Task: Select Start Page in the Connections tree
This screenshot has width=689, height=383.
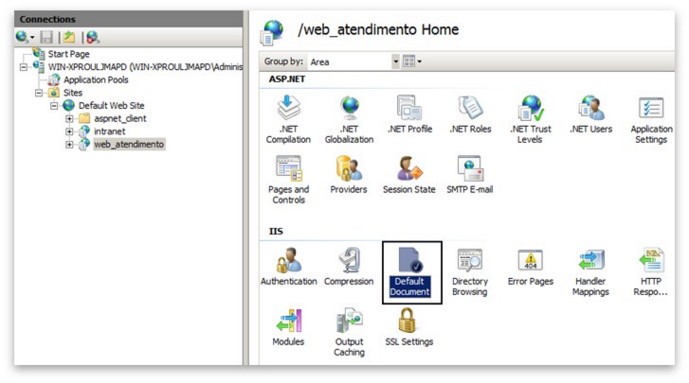Action: tap(69, 54)
